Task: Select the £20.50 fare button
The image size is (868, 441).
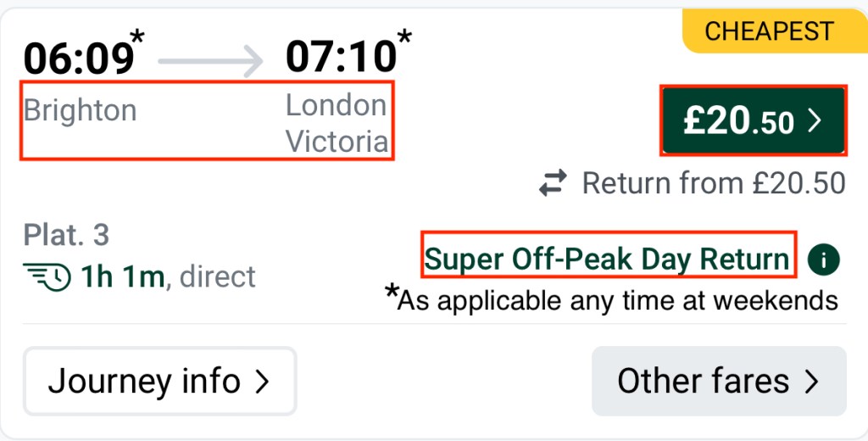Action: coord(753,120)
